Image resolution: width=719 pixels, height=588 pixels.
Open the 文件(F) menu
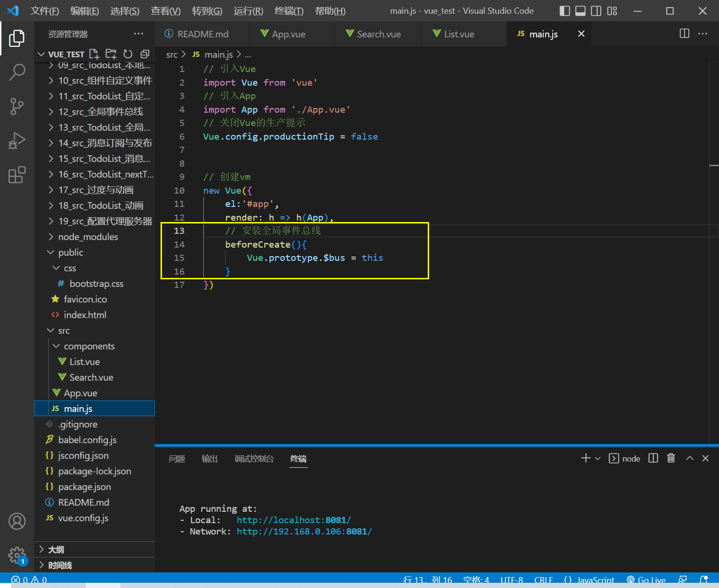[45, 11]
